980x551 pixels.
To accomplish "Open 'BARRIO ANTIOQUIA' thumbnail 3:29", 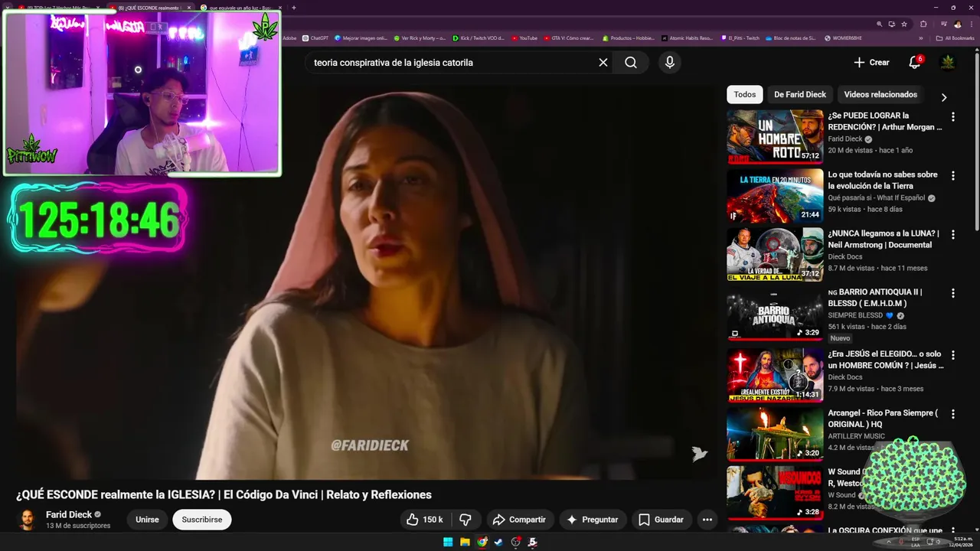I will 775,313.
